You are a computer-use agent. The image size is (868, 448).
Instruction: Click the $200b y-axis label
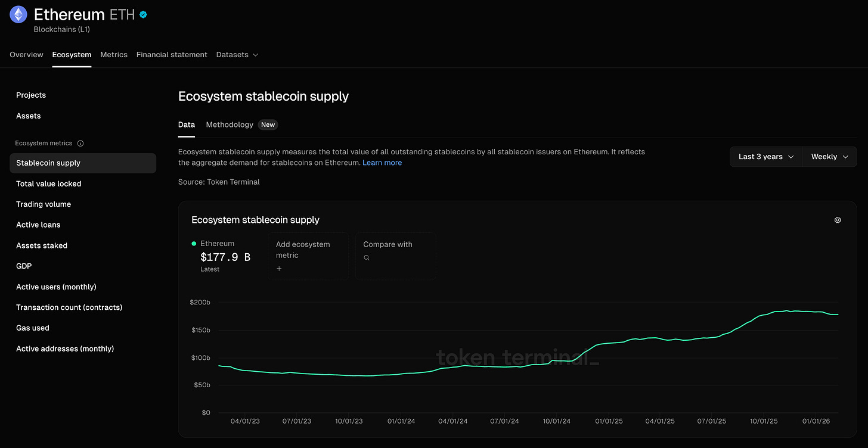click(x=200, y=303)
